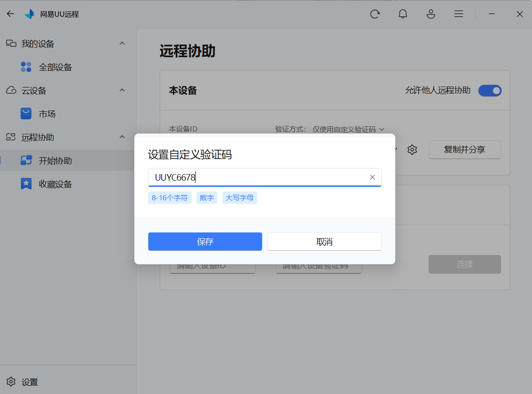Click the 远程协助 page heading
This screenshot has height=394, width=532.
click(188, 51)
